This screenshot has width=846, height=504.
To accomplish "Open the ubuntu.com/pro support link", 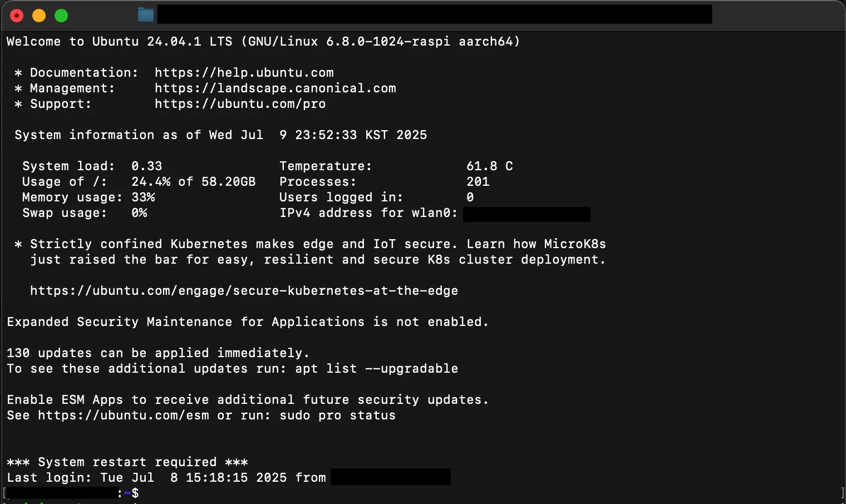I will [x=240, y=103].
